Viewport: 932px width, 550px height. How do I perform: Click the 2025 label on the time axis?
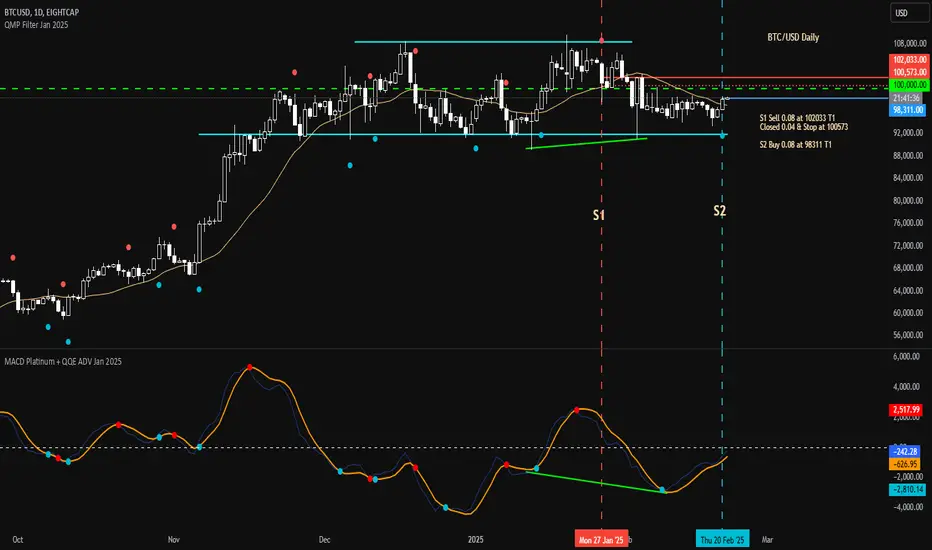pyautogui.click(x=476, y=540)
